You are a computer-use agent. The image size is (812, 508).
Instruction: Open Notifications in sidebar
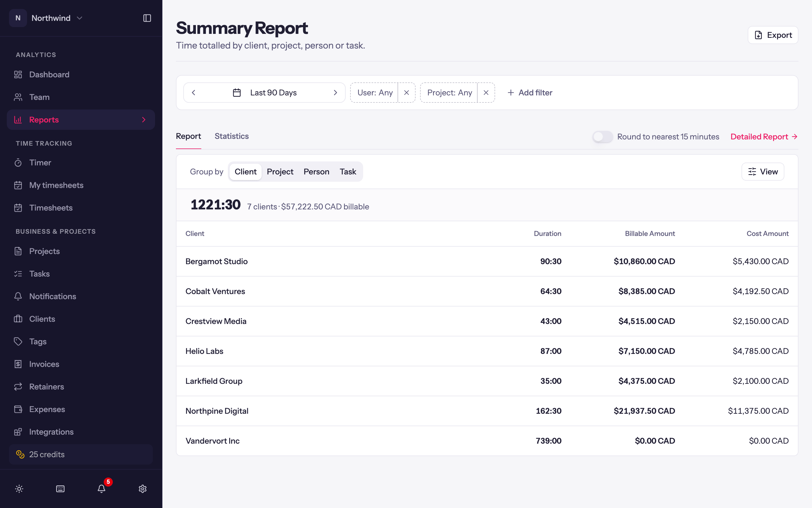coord(81,296)
